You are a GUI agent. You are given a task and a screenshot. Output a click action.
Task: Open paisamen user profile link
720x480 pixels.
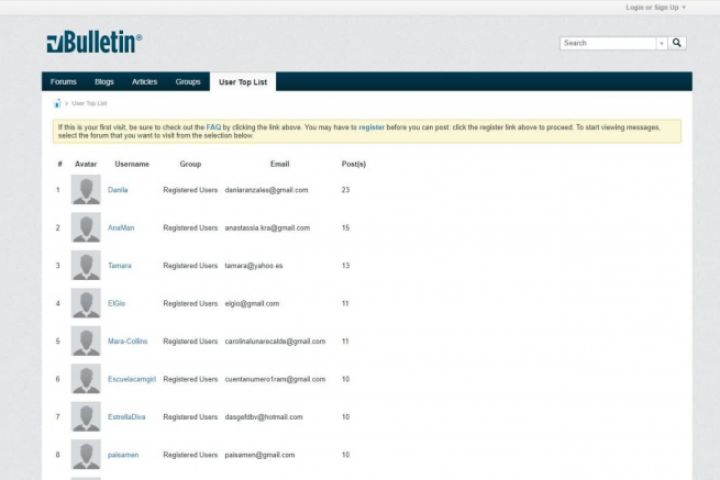click(123, 455)
